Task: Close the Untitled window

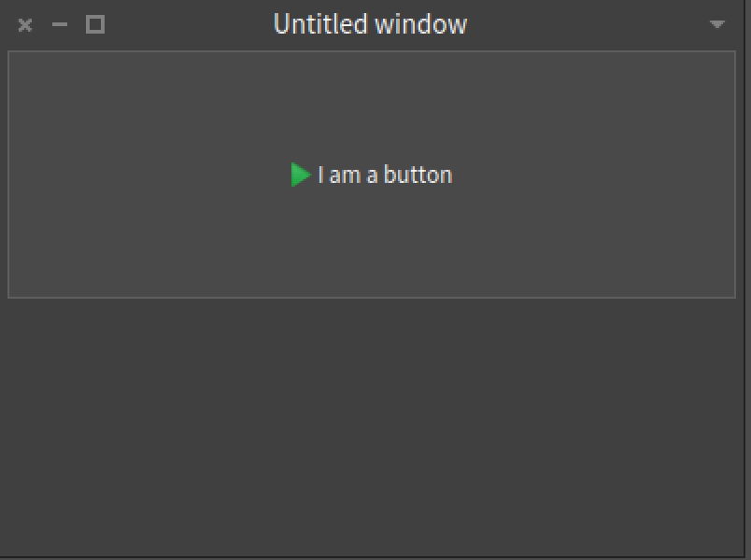Action: 25,25
